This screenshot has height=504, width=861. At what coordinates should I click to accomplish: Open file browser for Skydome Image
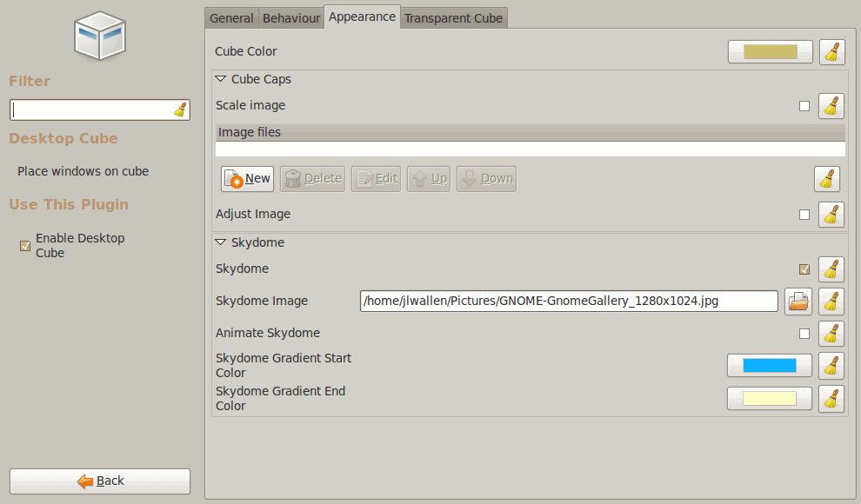coord(798,301)
